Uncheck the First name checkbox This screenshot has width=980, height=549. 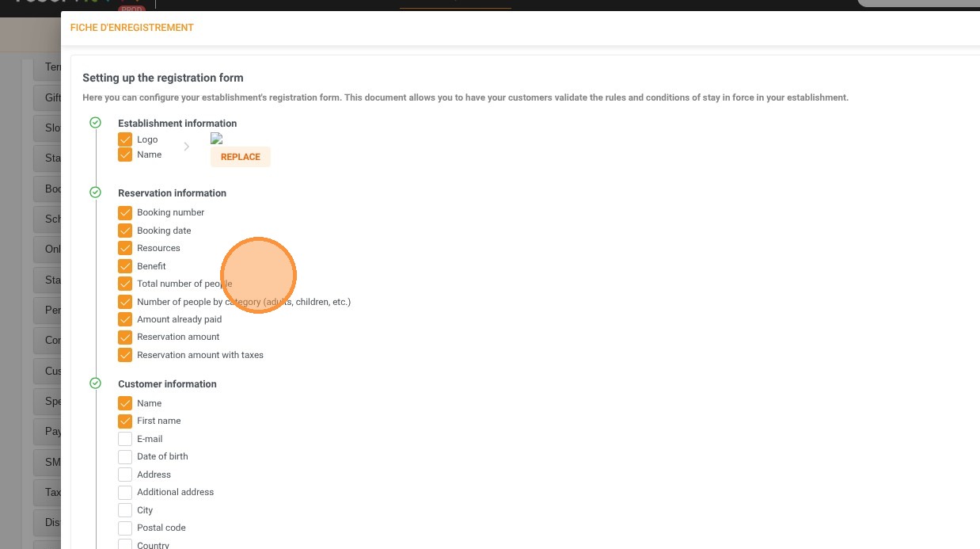pyautogui.click(x=125, y=421)
